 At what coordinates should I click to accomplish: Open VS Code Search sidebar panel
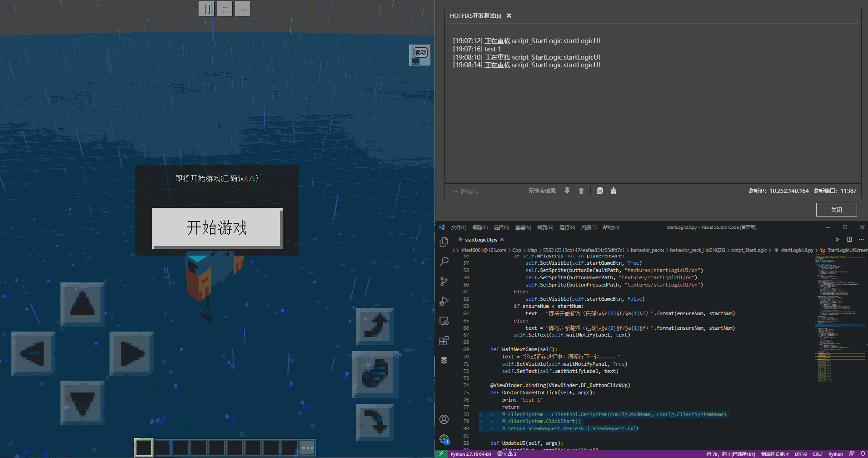click(444, 262)
